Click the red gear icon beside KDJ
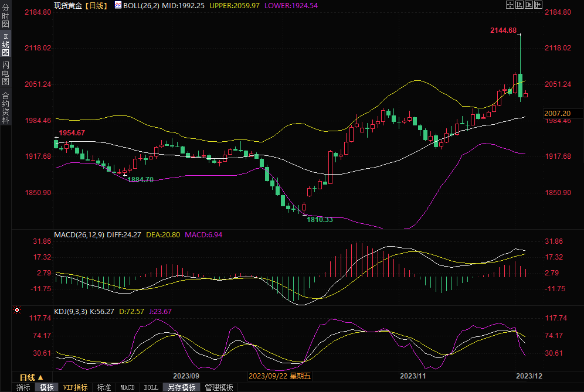Screen dimensions: 584x392 pos(17,310)
